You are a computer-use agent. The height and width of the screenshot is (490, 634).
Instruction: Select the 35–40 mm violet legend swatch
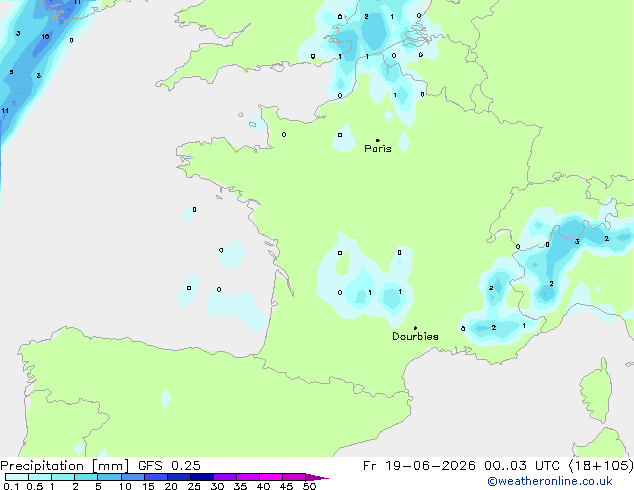[248, 477]
